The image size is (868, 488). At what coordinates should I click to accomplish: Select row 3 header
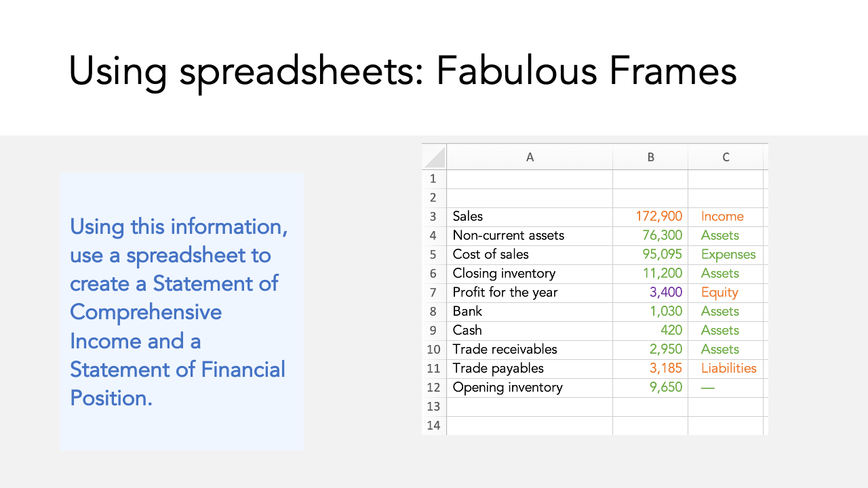[434, 217]
